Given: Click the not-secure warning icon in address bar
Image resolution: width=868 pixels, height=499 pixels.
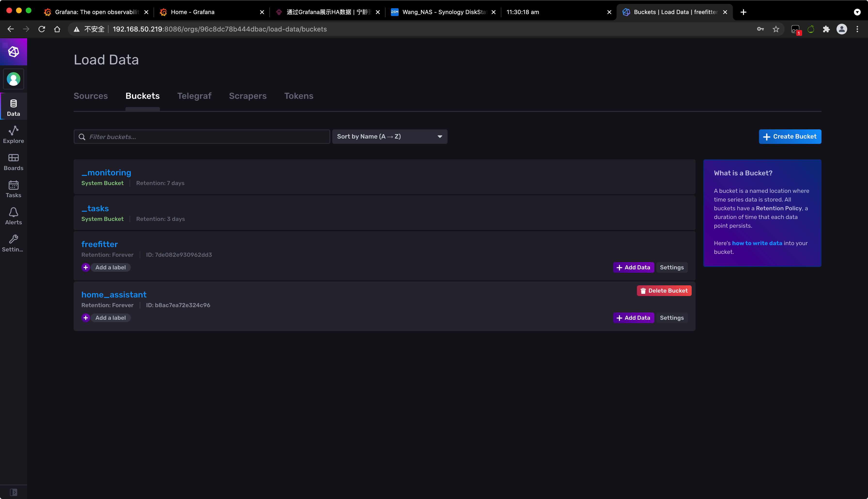Looking at the screenshot, I should click(77, 29).
